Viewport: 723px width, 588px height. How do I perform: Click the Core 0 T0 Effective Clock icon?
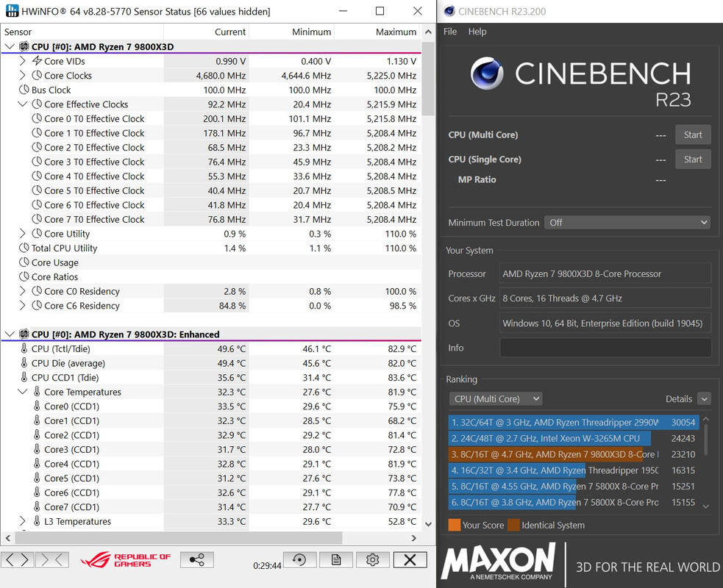37,118
